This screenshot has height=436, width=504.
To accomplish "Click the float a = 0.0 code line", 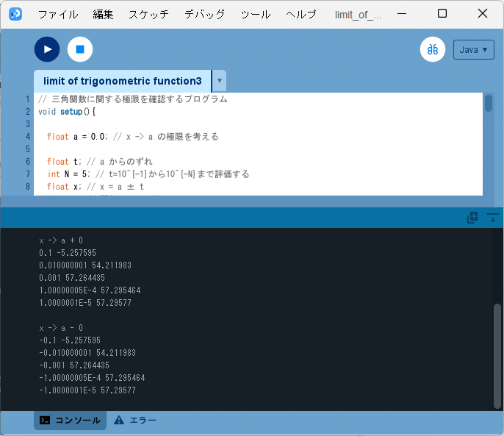I will [x=133, y=137].
